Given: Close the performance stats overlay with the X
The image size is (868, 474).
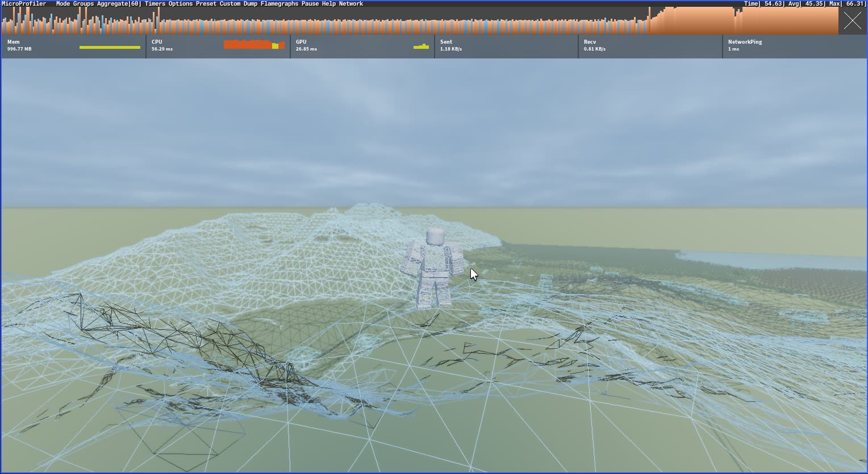Looking at the screenshot, I should tap(852, 21).
